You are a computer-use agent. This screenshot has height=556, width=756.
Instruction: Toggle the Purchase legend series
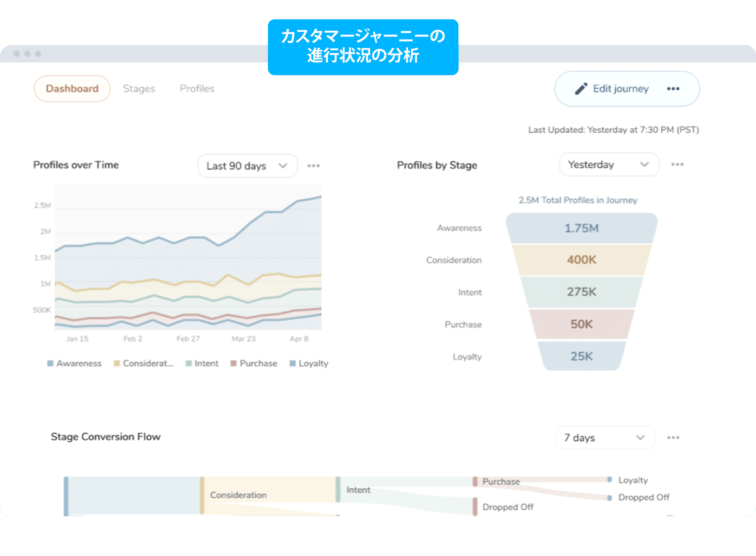[x=254, y=363]
